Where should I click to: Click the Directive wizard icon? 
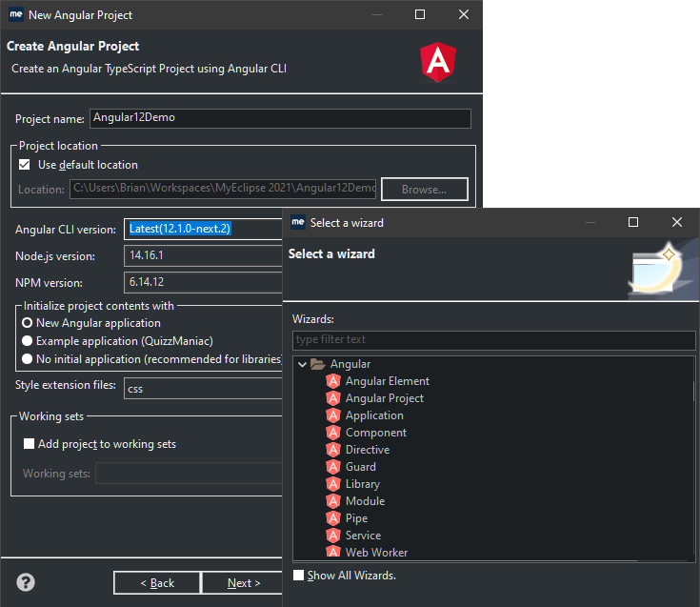(333, 450)
